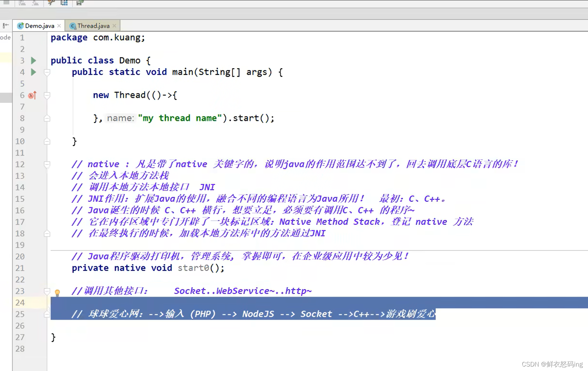Image resolution: width=588 pixels, height=371 pixels.
Task: Run the main method from the line 4 gutter arrow
Action: click(x=34, y=72)
